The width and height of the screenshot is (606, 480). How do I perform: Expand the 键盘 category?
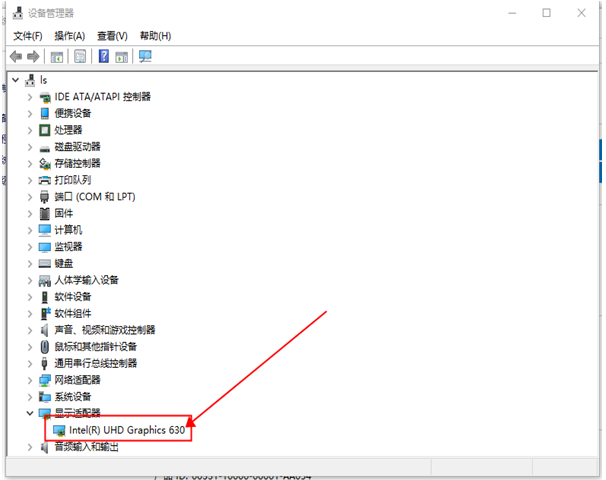click(30, 264)
